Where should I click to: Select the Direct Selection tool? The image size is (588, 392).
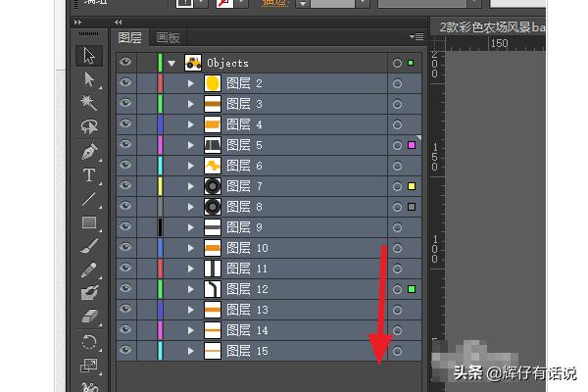(x=89, y=79)
